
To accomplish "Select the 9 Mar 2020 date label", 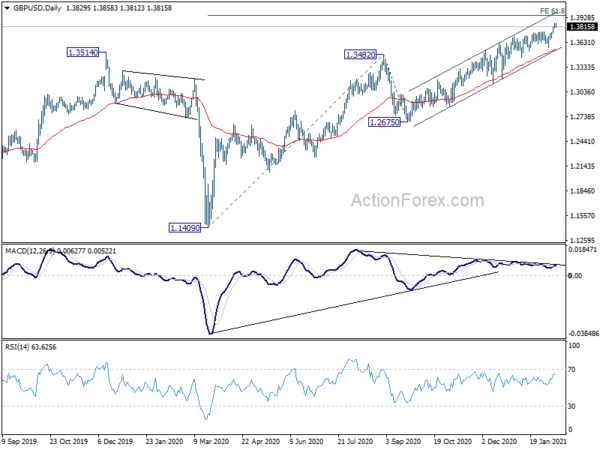I will 212,442.
